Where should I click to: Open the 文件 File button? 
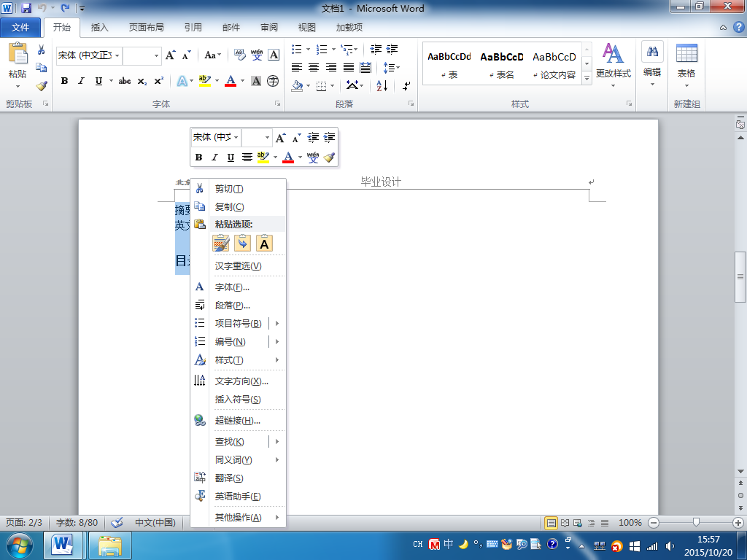[x=20, y=28]
